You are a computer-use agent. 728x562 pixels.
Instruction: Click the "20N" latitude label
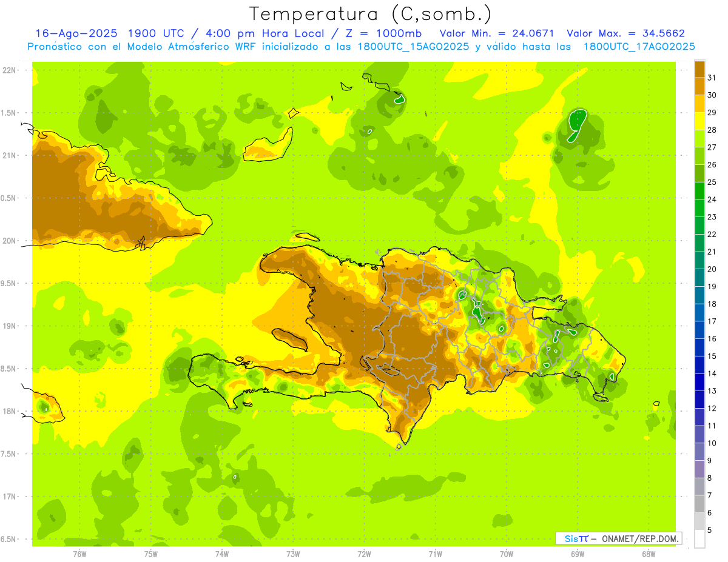click(x=10, y=241)
